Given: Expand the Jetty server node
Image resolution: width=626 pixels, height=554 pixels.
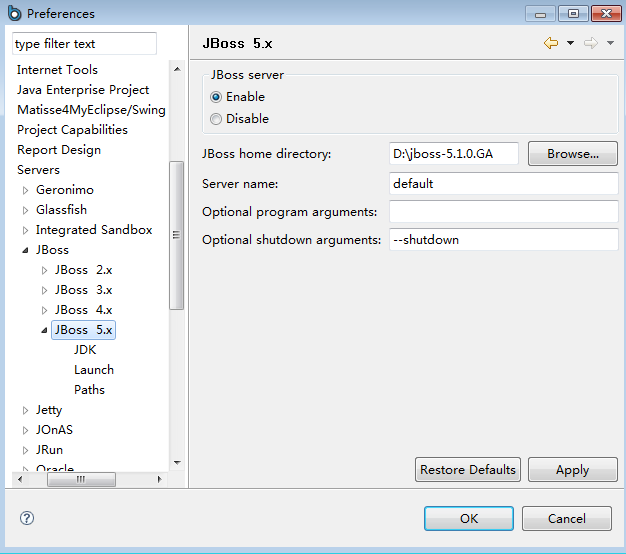Looking at the screenshot, I should (26, 410).
